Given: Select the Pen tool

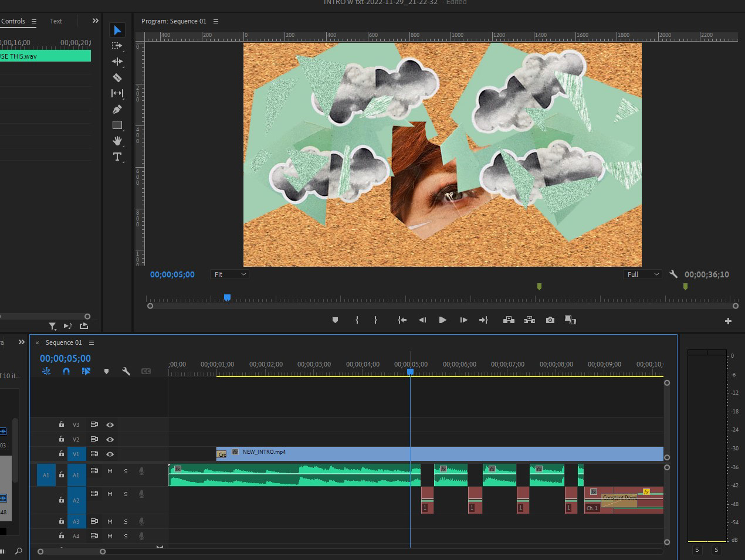Looking at the screenshot, I should [117, 109].
